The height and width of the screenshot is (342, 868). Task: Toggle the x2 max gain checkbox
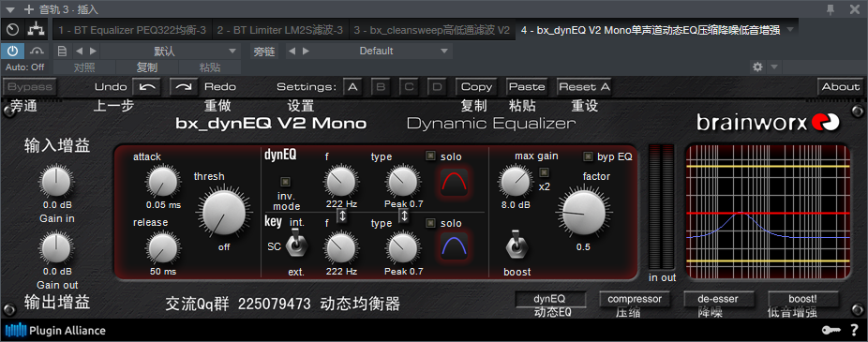545,172
